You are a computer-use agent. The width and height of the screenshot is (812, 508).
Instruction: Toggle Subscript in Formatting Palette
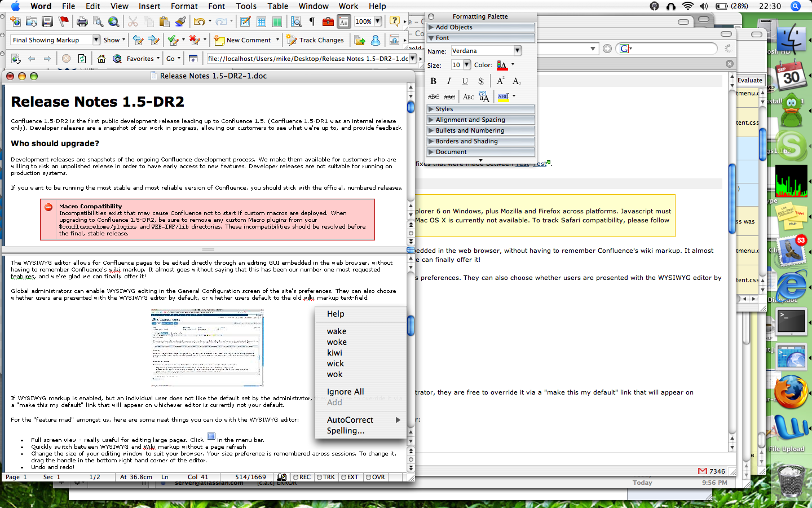[x=517, y=81]
